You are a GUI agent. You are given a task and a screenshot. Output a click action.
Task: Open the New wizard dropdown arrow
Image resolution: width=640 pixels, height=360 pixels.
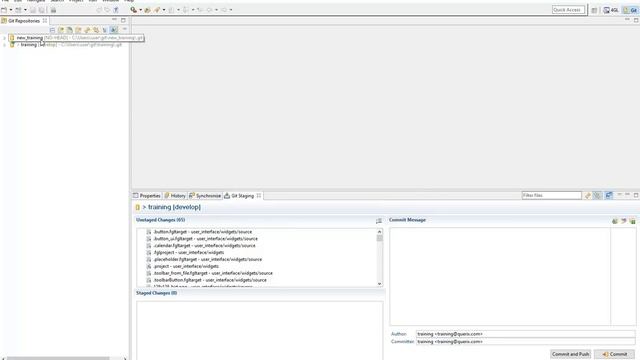click(11, 10)
